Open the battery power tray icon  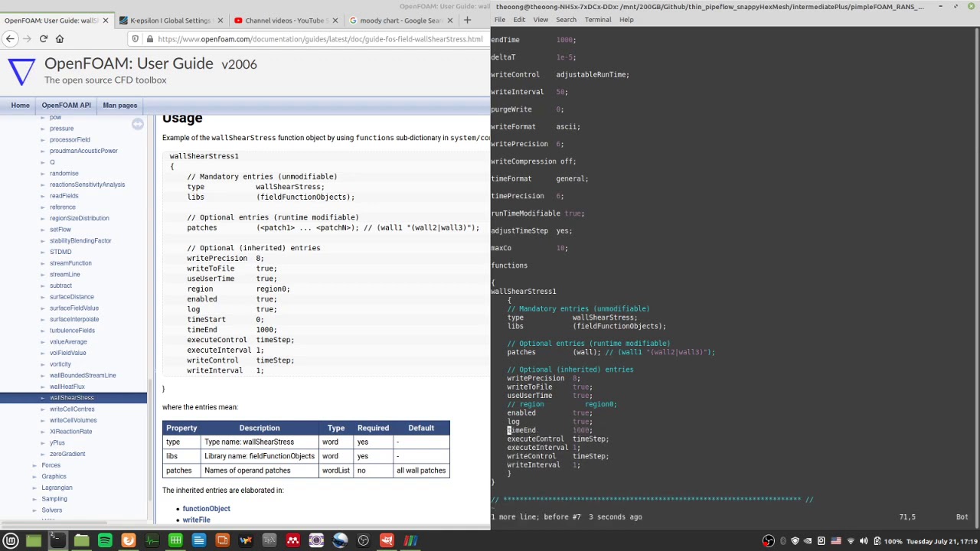pos(877,541)
